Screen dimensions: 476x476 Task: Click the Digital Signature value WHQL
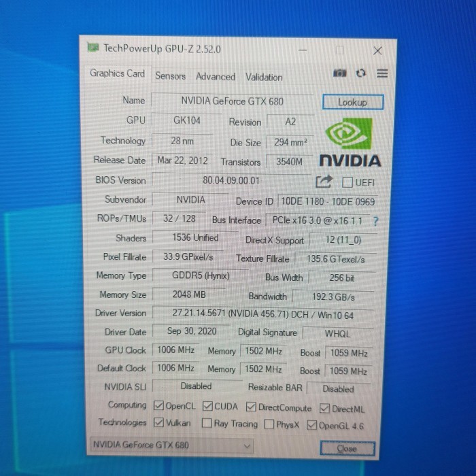point(337,334)
